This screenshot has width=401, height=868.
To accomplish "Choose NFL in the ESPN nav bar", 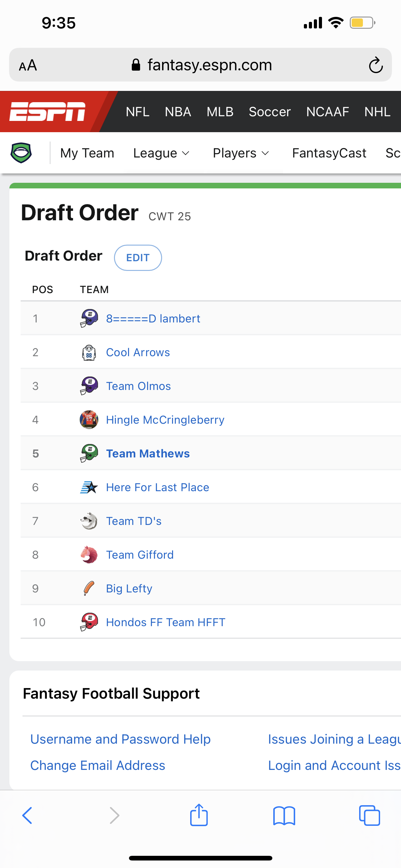I will click(x=138, y=112).
